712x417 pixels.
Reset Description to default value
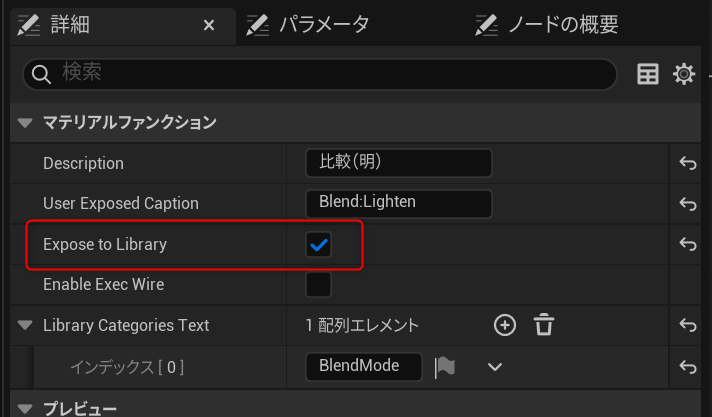(687, 163)
